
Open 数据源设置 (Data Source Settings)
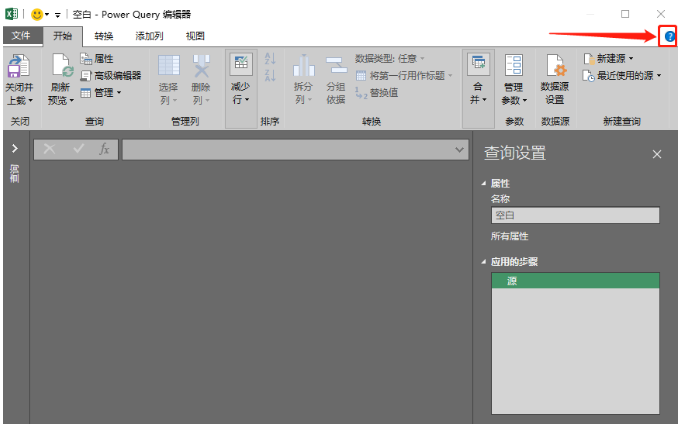point(555,80)
